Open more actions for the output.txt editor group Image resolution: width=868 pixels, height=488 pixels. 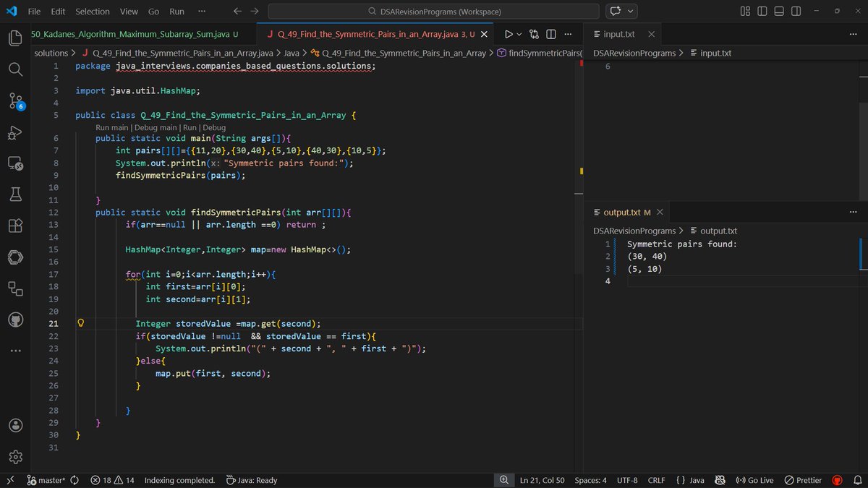[853, 212]
